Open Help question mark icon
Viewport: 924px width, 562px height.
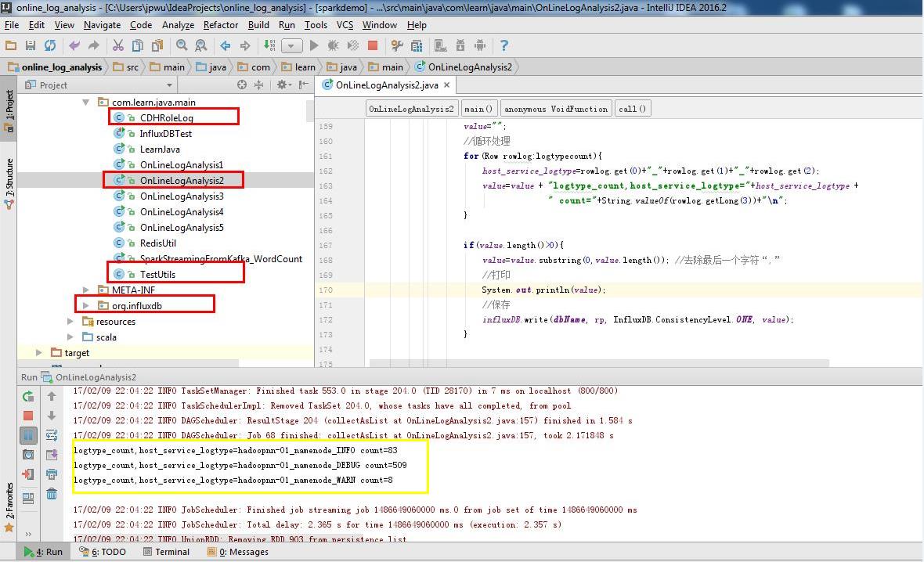[x=504, y=45]
